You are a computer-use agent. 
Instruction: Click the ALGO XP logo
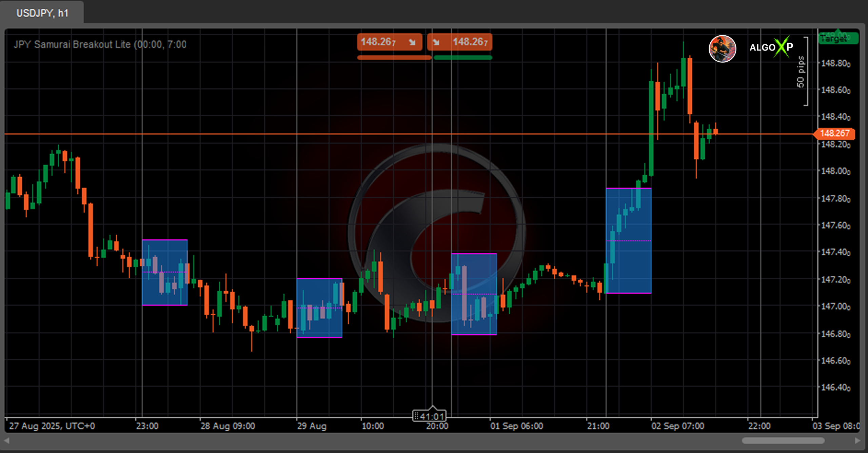coord(771,47)
